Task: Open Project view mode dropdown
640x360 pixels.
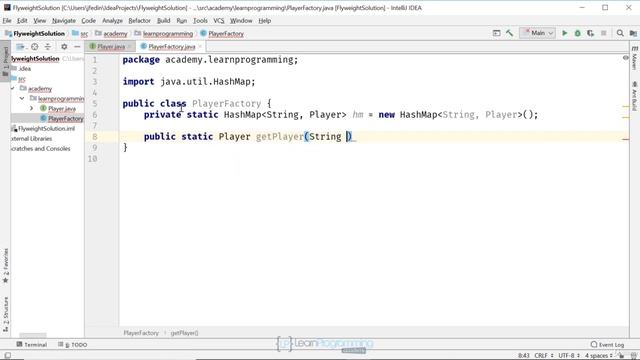Action: 20,47
